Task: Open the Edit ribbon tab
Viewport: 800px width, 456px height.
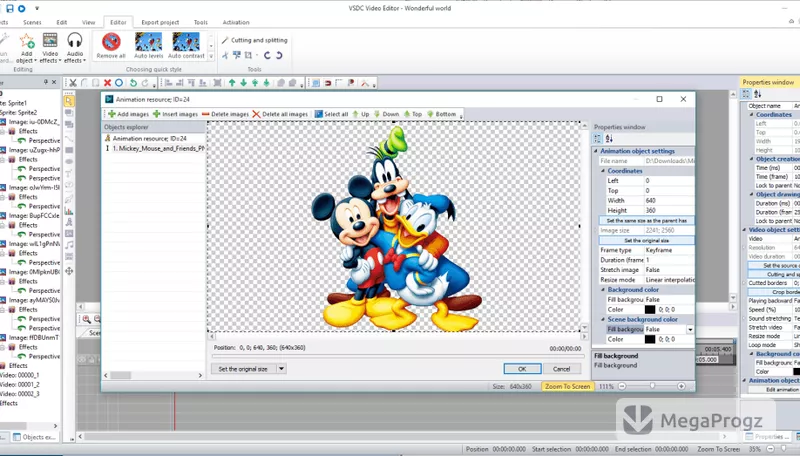Action: (62, 22)
